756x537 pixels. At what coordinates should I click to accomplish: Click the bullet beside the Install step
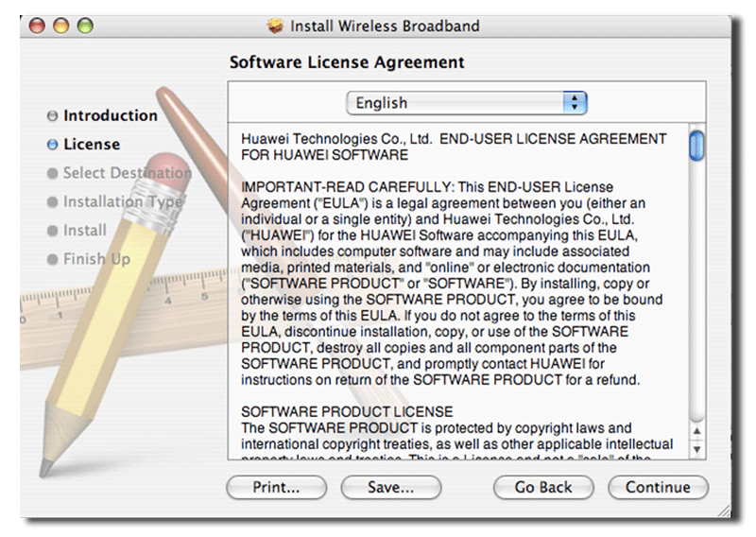pos(52,231)
